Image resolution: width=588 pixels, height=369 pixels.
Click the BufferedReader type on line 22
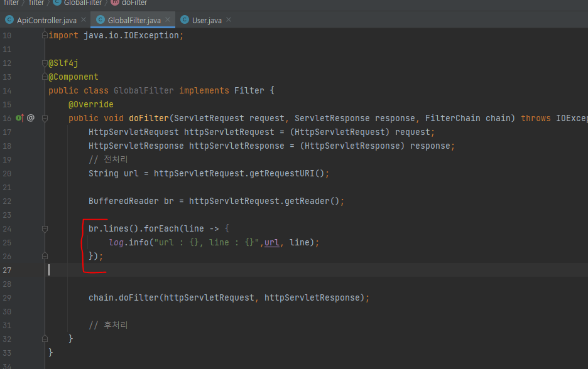(123, 201)
